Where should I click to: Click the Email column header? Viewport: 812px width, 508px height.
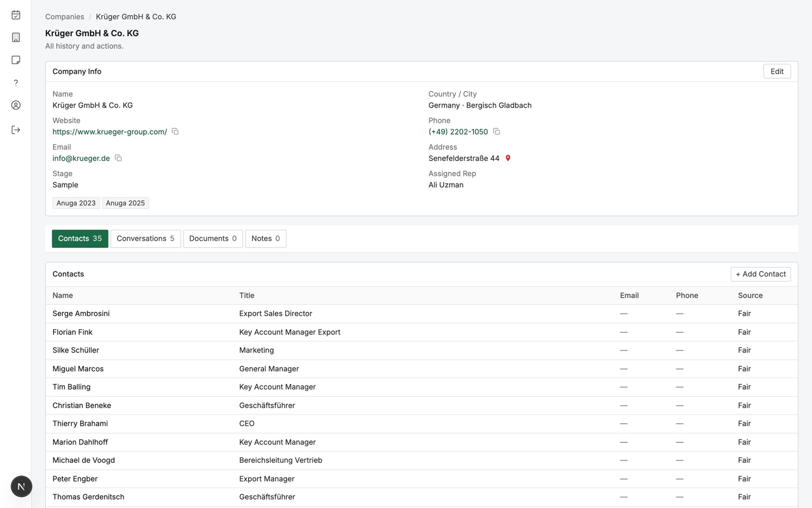tap(629, 296)
